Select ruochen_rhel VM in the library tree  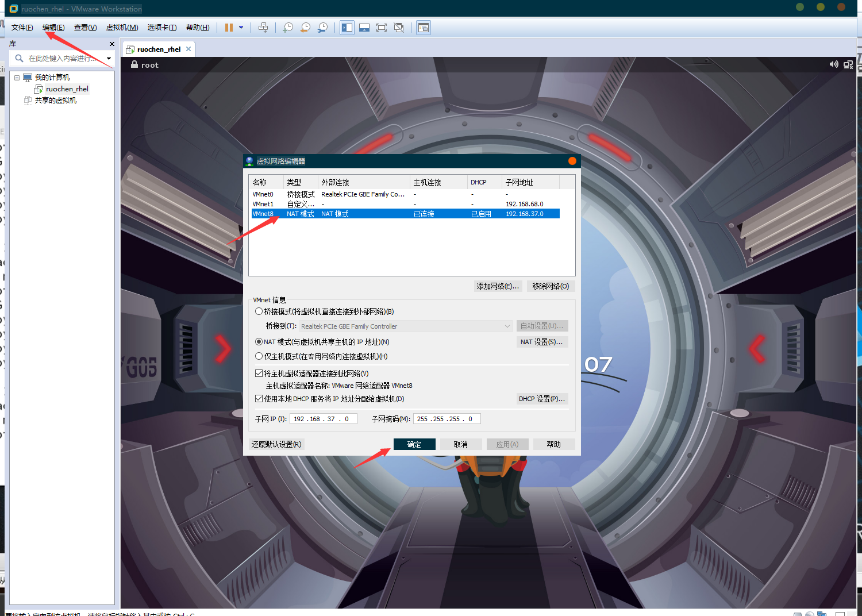67,89
